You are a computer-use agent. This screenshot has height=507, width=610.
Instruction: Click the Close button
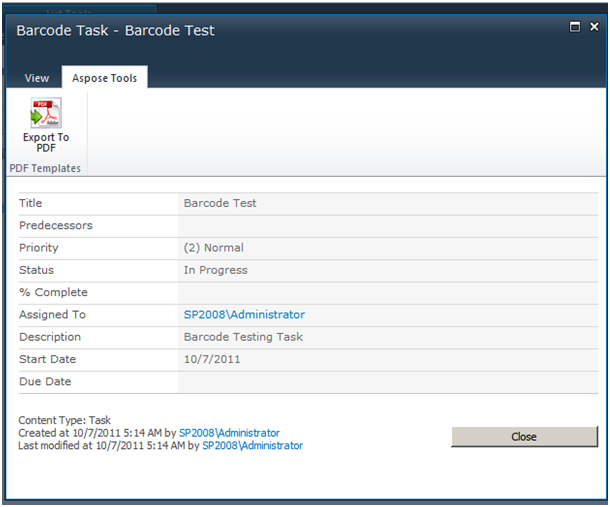pyautogui.click(x=524, y=437)
